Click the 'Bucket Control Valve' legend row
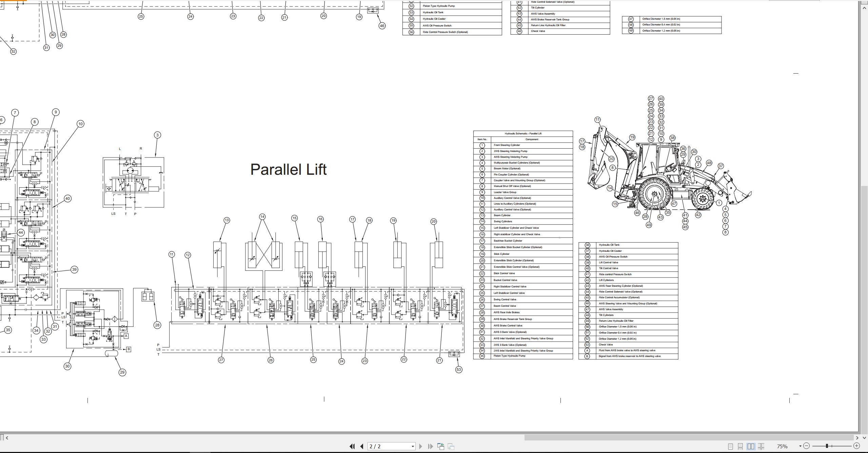868x453 pixels. pyautogui.click(x=523, y=280)
